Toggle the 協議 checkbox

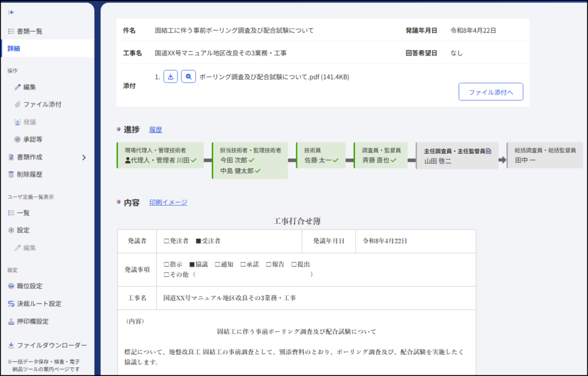point(192,265)
